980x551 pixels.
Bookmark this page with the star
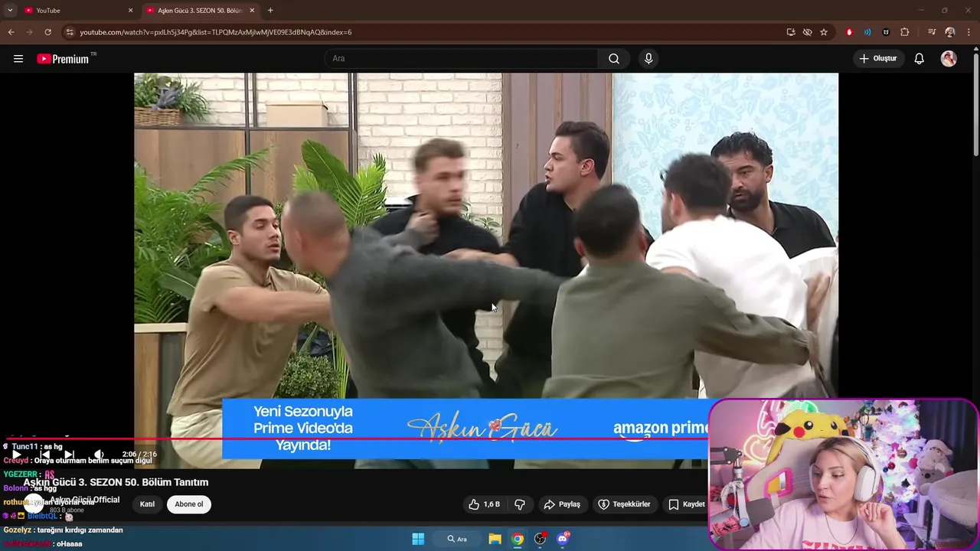(824, 32)
